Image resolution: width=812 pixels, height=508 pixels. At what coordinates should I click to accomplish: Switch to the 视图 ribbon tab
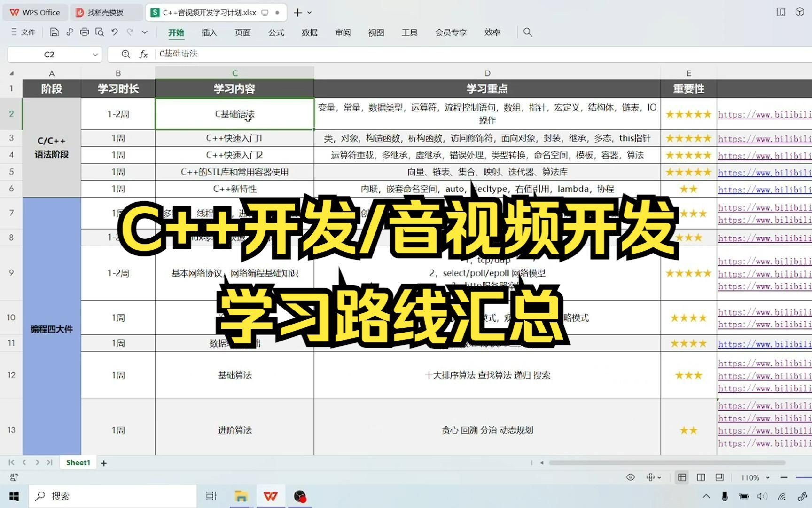click(376, 32)
